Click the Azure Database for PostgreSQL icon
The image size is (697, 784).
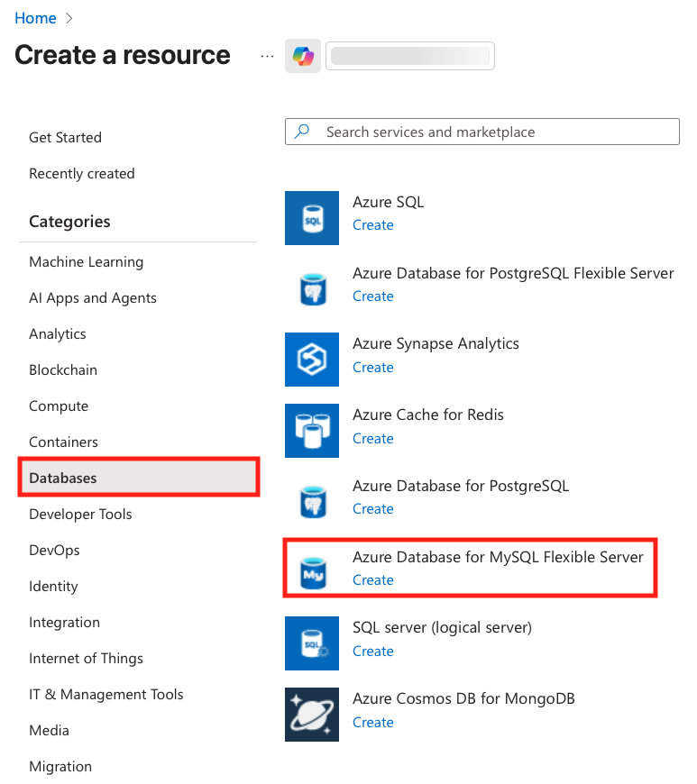(313, 502)
